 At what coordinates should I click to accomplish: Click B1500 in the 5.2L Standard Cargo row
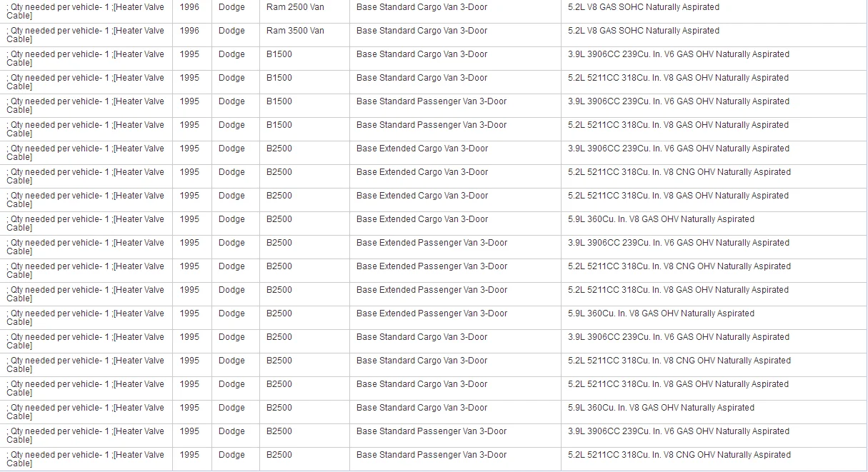coord(279,78)
